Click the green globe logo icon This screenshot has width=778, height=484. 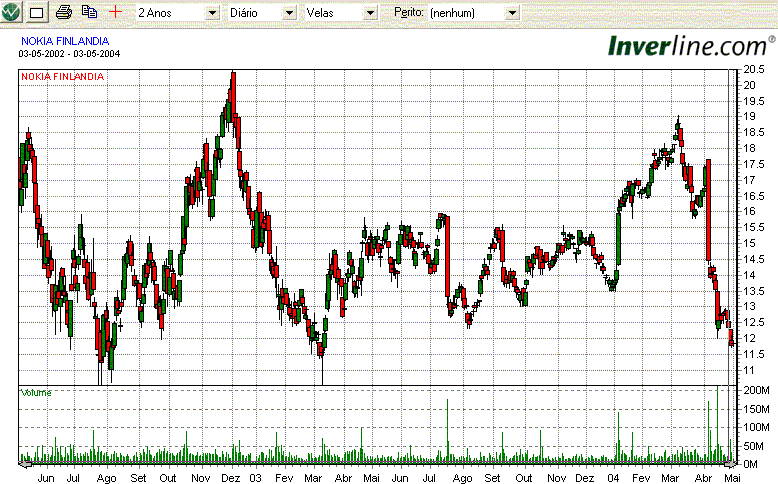point(10,12)
